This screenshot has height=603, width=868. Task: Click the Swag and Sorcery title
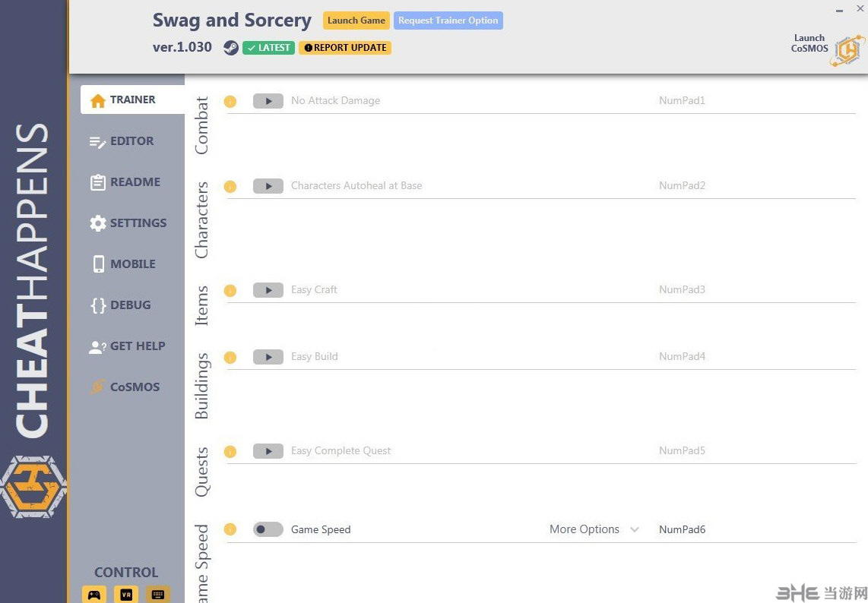[x=232, y=21]
